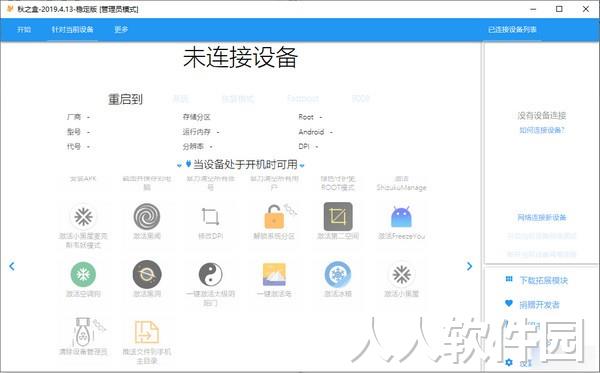Open settings via the gear icon
The height and width of the screenshot is (373, 600).
tap(509, 362)
